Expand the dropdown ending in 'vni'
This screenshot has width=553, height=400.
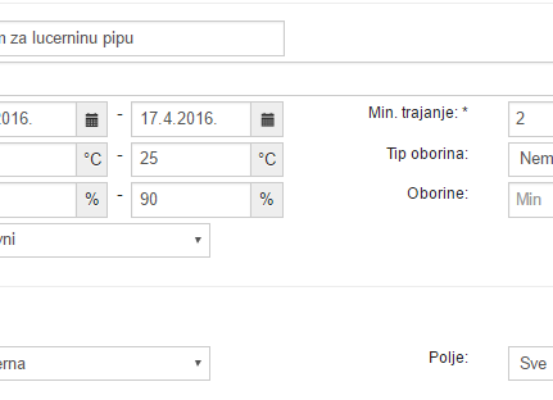pyautogui.click(x=105, y=240)
